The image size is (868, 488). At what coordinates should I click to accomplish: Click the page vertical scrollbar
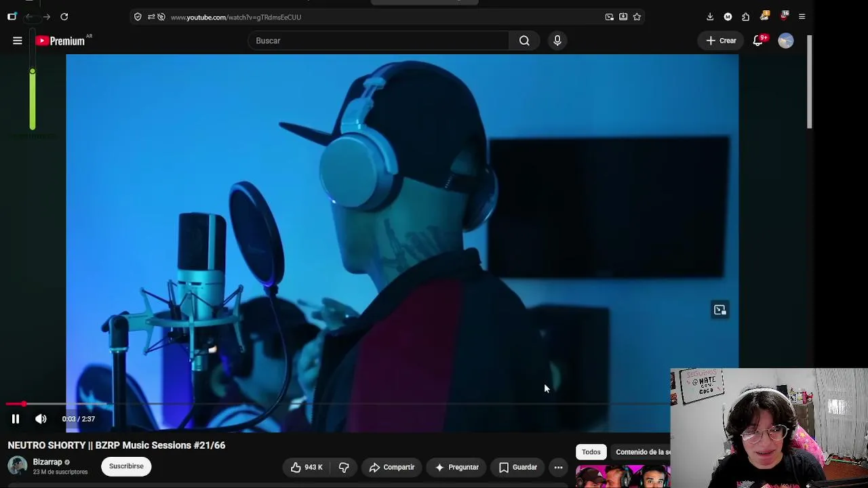pyautogui.click(x=810, y=81)
